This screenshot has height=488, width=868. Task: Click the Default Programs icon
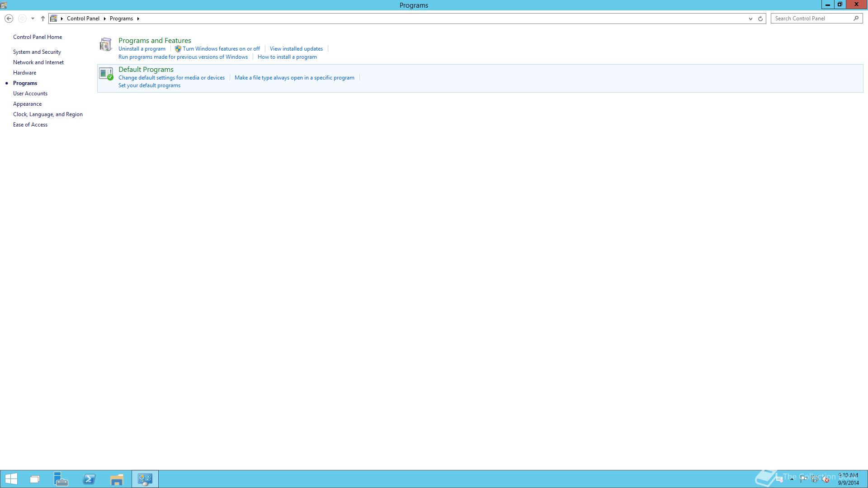[x=106, y=74]
